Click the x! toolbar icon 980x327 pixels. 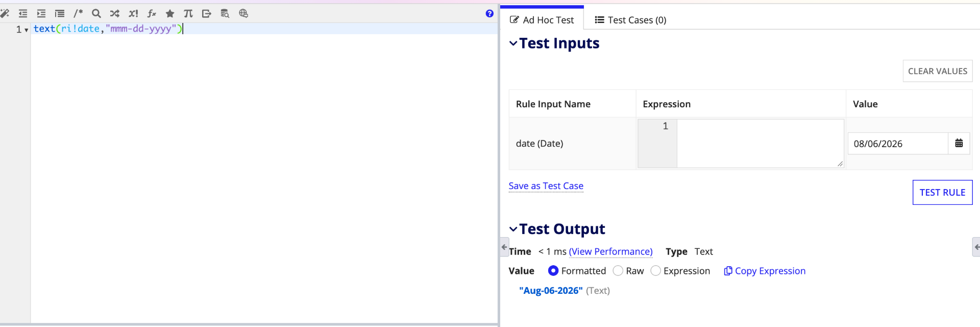(x=133, y=13)
